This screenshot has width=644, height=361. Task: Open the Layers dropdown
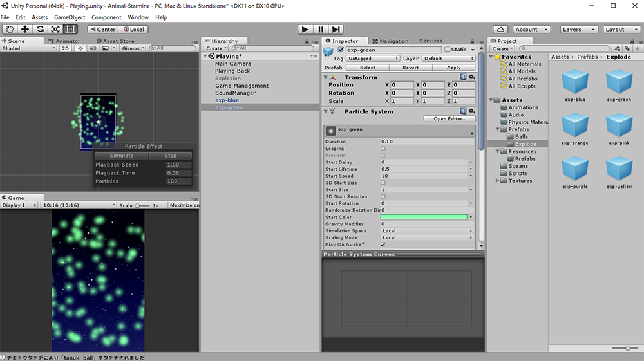(x=578, y=29)
